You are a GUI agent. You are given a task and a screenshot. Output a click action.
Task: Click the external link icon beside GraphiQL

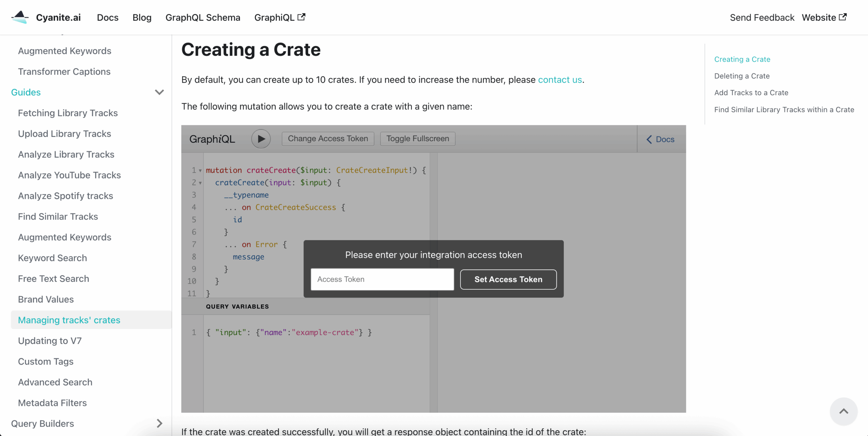(301, 16)
